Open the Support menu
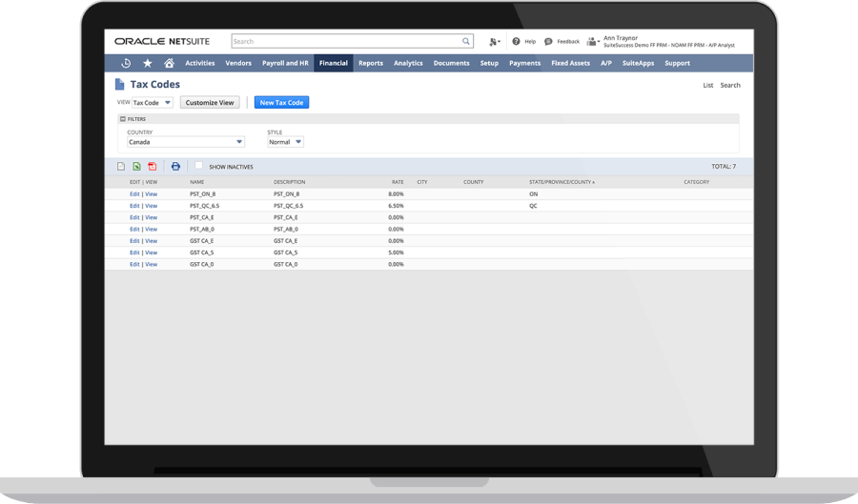This screenshot has height=504, width=858. pos(677,63)
